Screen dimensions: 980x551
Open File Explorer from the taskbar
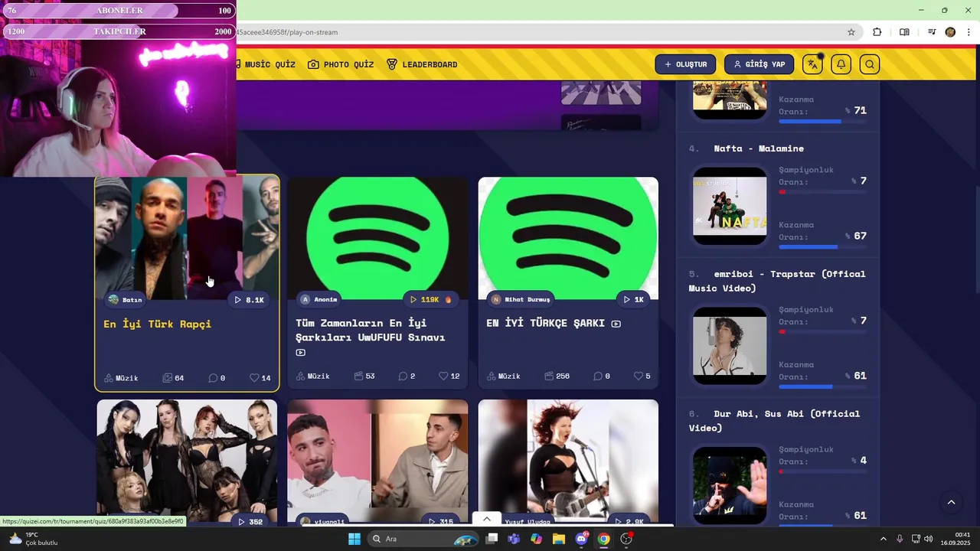coord(559,539)
